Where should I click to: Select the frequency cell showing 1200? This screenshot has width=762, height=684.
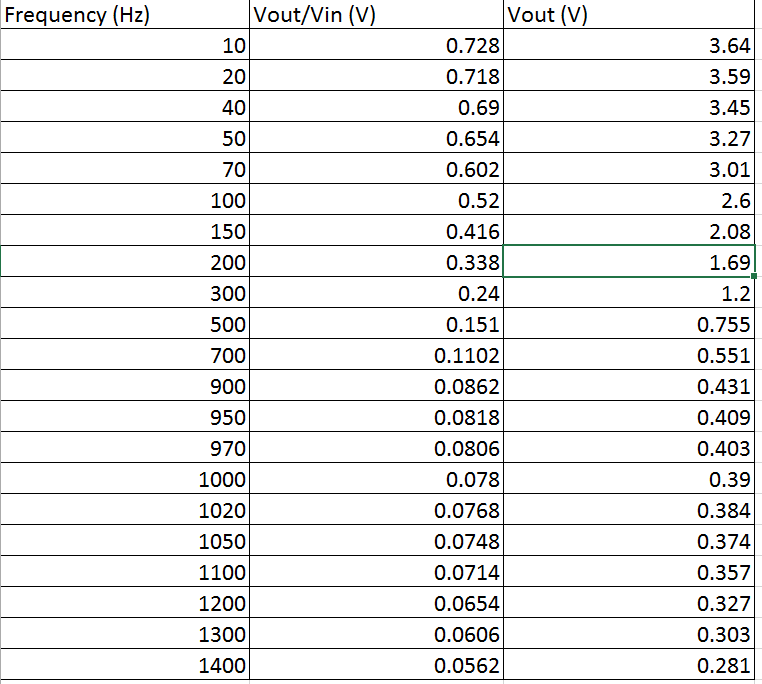tap(124, 603)
